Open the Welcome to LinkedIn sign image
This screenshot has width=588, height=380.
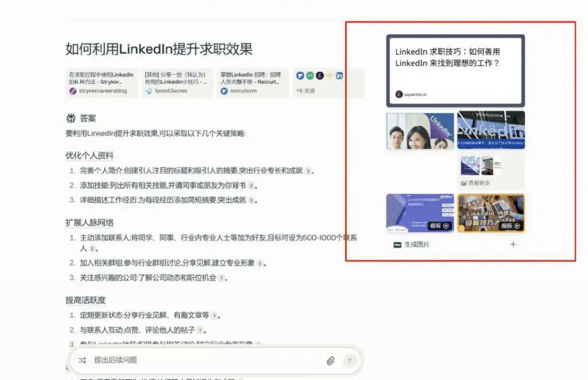490,130
